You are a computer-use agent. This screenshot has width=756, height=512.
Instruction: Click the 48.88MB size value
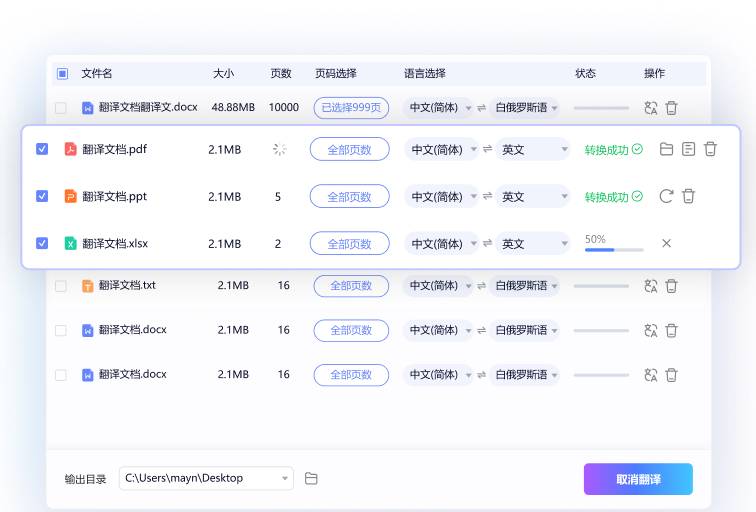tap(233, 108)
